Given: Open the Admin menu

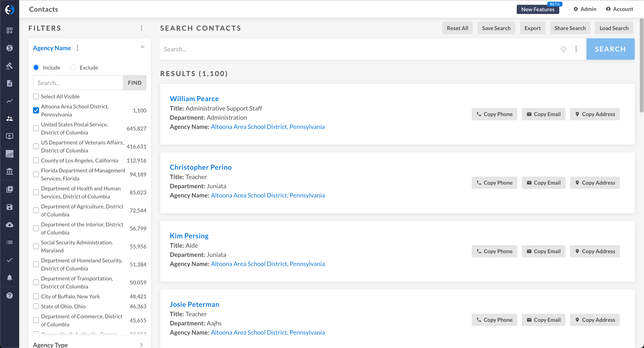Looking at the screenshot, I should pos(585,9).
